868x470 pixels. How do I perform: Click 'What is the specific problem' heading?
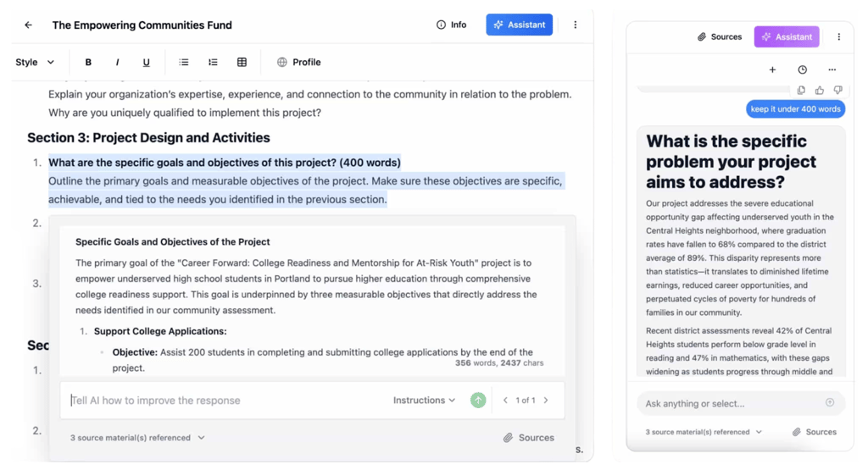coord(731,162)
